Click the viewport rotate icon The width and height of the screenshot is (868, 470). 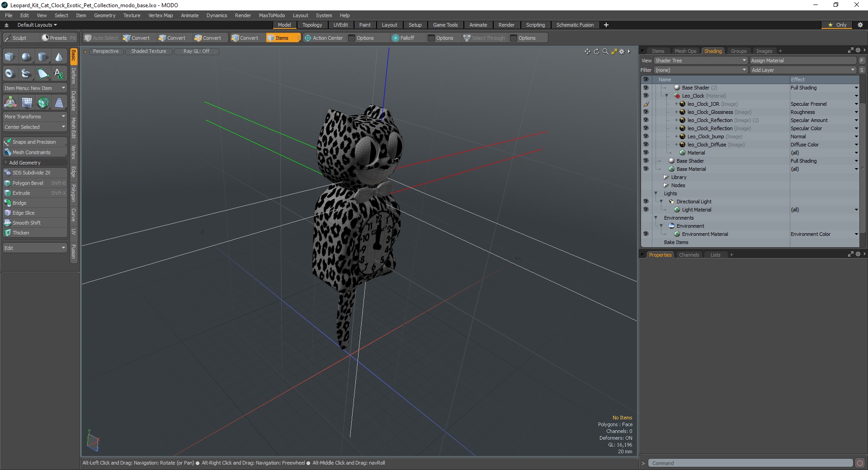tap(596, 52)
